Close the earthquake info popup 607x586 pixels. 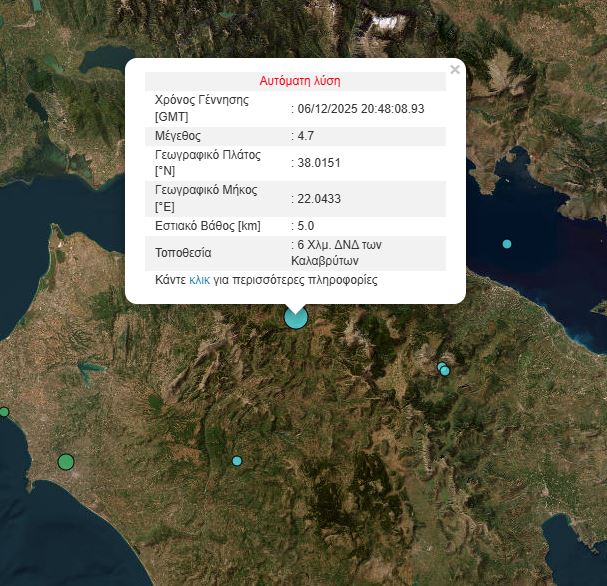tap(455, 70)
